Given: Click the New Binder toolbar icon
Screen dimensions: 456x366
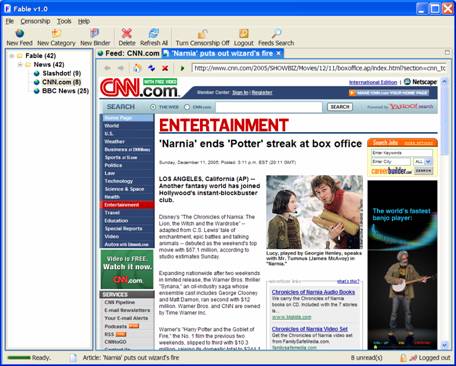Looking at the screenshot, I should pyautogui.click(x=95, y=33).
